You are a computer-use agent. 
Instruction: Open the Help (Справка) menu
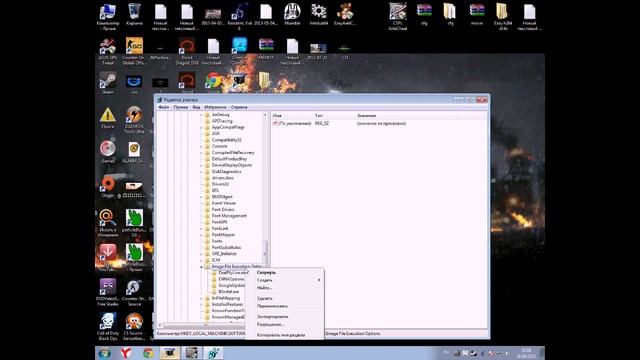(239, 107)
